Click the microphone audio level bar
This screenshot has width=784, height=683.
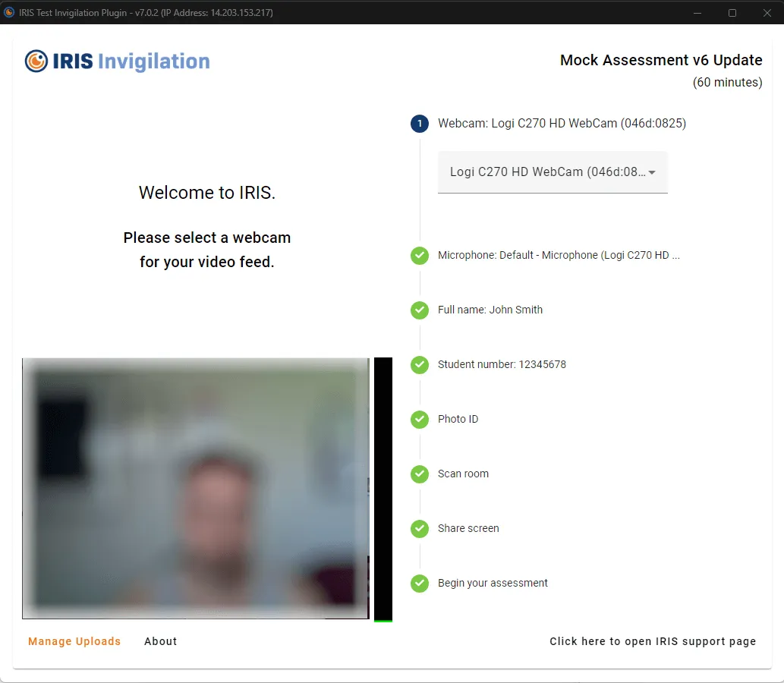pyautogui.click(x=383, y=489)
